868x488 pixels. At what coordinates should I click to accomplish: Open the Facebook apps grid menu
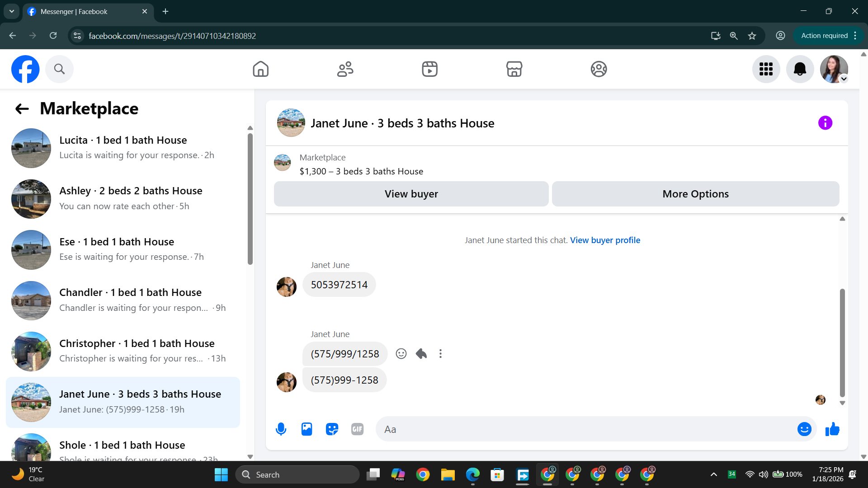(766, 69)
